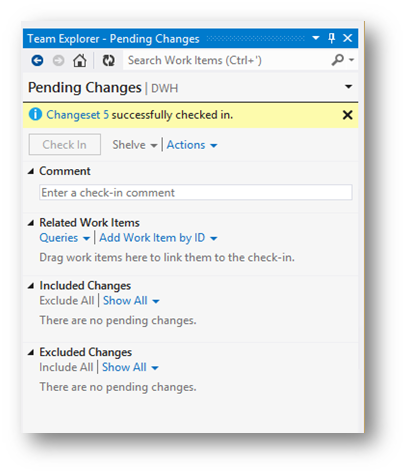
Task: Open the Shelve dropdown menu
Action: click(x=135, y=145)
